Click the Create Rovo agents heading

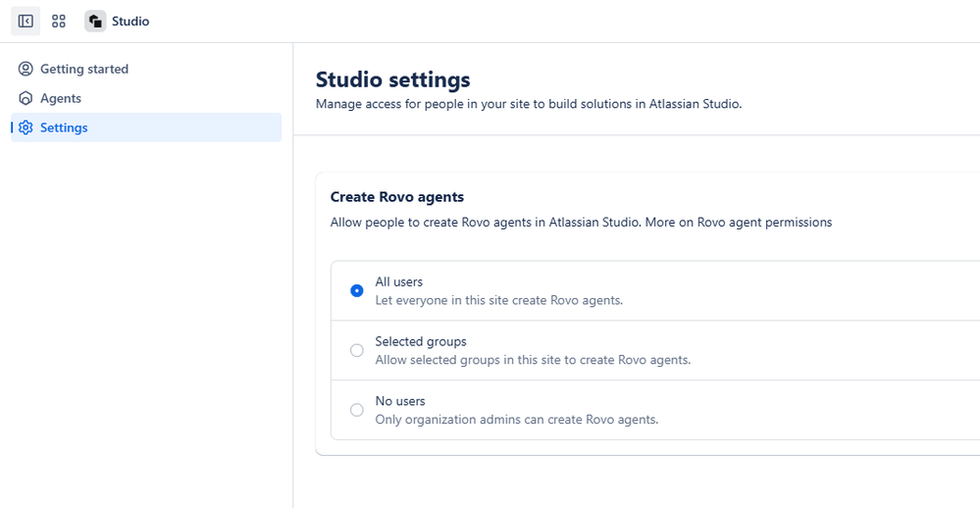click(397, 197)
